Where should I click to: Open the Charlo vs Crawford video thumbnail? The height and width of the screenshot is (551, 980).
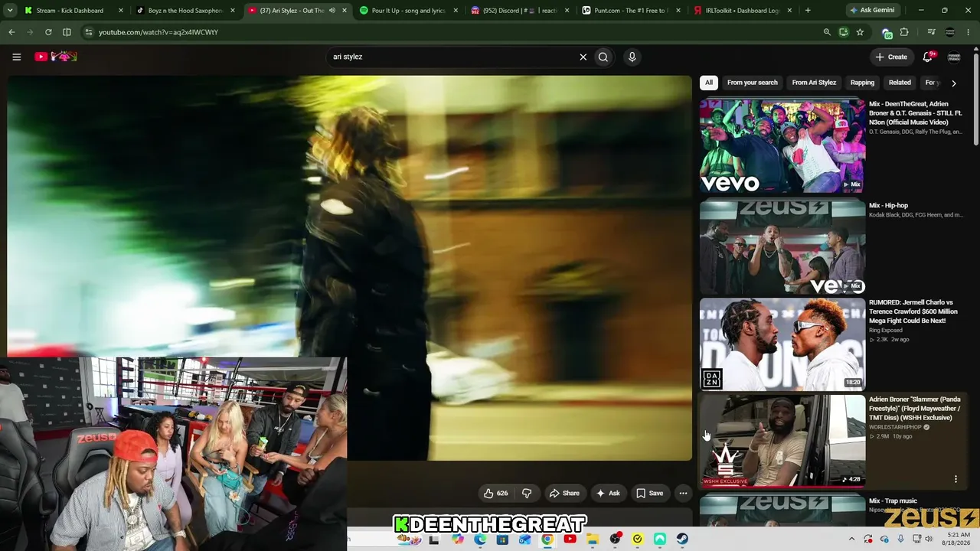click(782, 344)
